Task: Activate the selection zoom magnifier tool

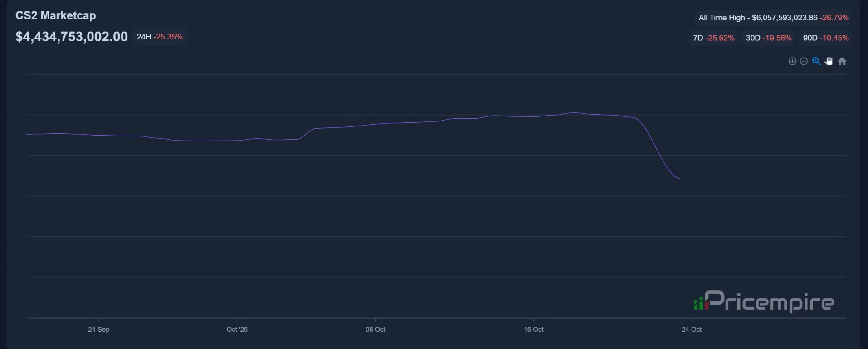Action: pyautogui.click(x=816, y=61)
